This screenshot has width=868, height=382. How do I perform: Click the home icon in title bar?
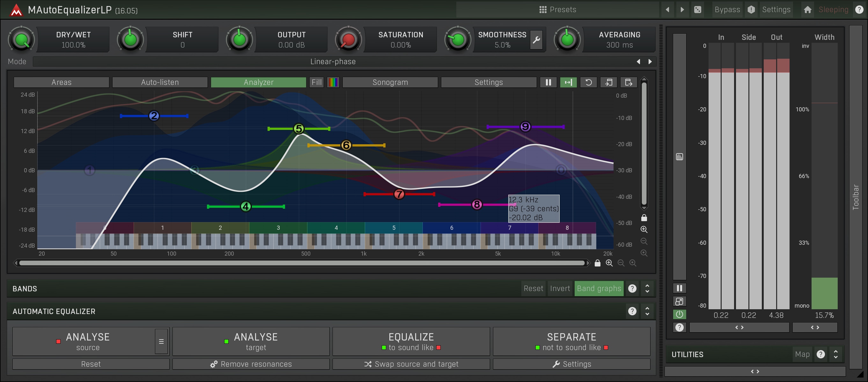point(807,10)
